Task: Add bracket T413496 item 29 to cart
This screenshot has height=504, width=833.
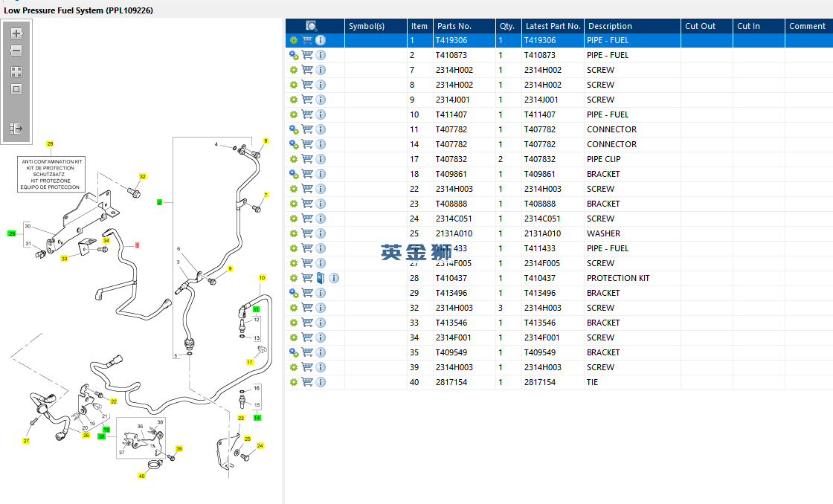Action: [x=307, y=293]
